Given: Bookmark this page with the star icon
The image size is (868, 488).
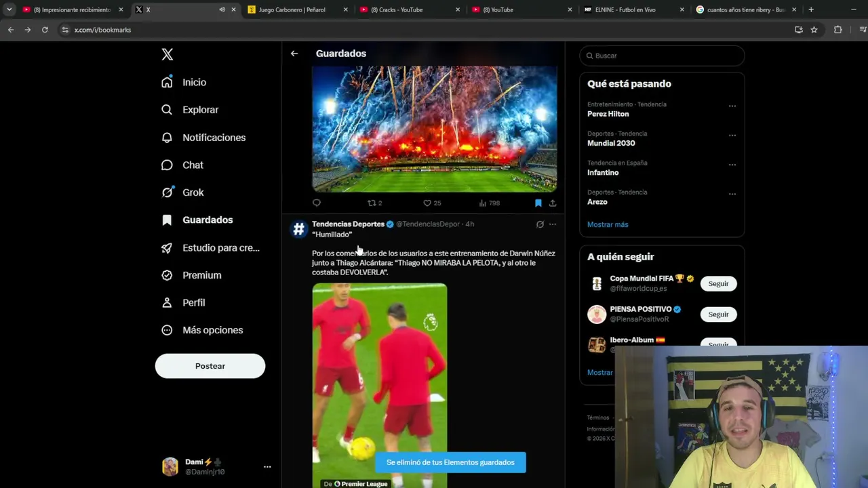Looking at the screenshot, I should 814,30.
